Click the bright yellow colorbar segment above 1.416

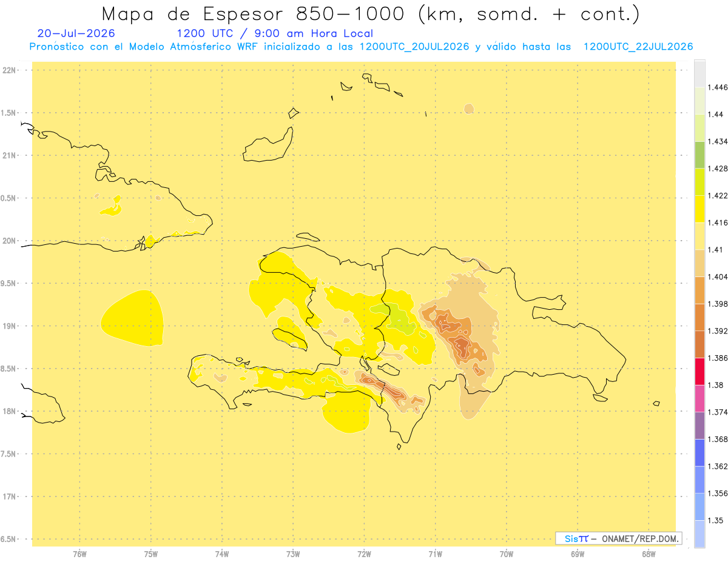(x=699, y=209)
